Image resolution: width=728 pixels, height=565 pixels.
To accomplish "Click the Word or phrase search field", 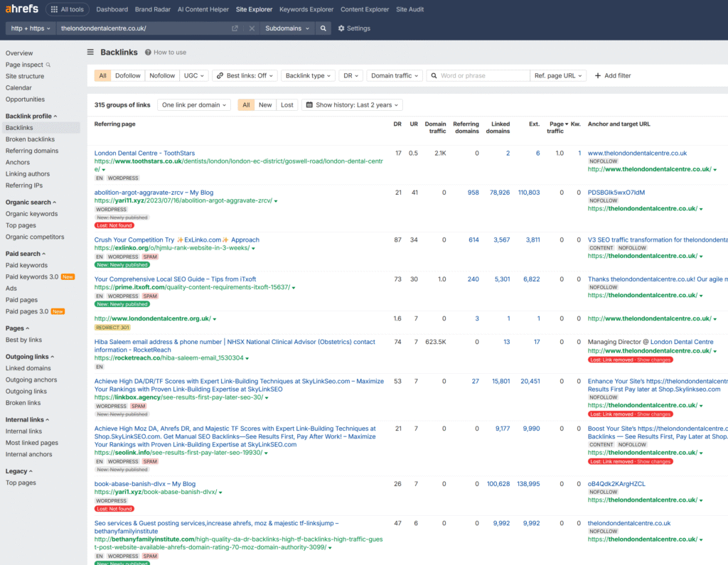I will pos(478,75).
